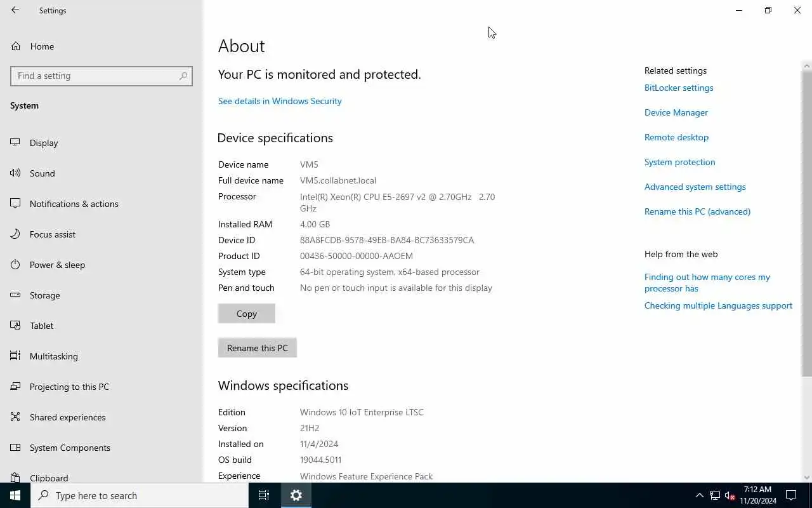
Task: Click Rename this PC button
Action: (258, 348)
